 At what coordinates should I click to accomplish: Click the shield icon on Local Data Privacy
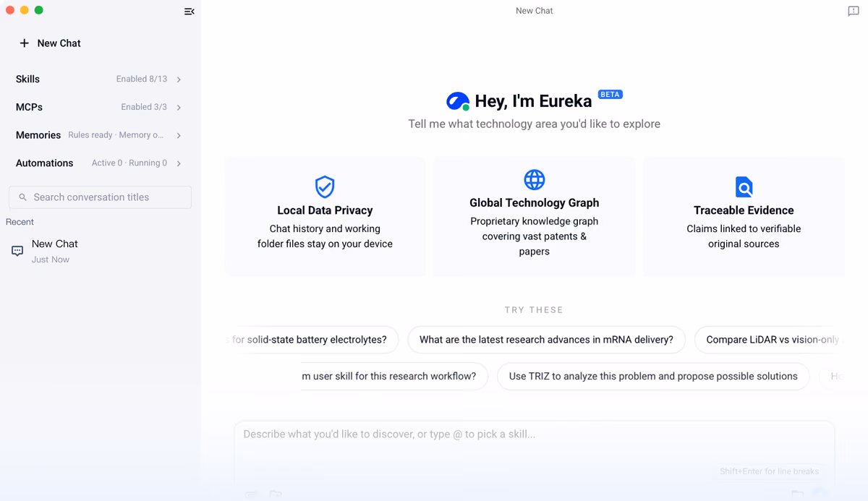[x=325, y=187]
